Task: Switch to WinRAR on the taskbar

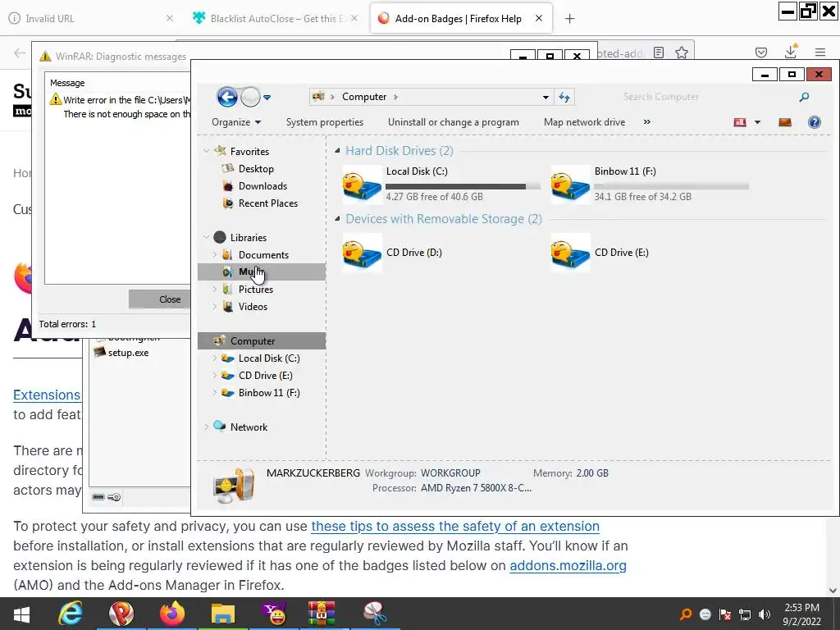Action: tap(322, 614)
